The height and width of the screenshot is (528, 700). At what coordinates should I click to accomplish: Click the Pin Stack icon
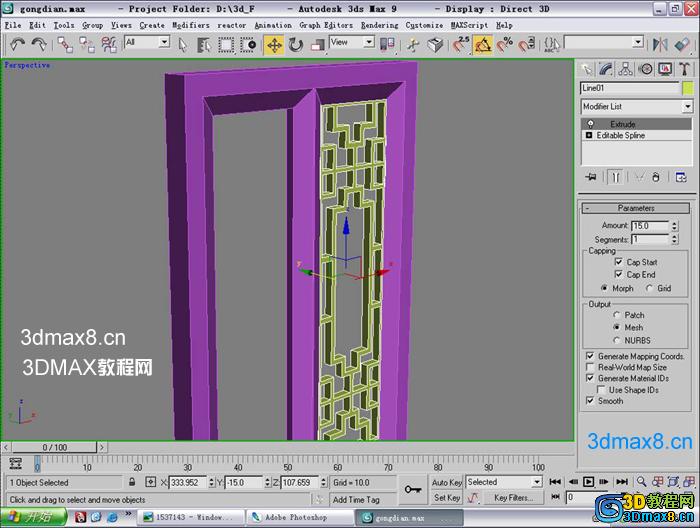[591, 177]
